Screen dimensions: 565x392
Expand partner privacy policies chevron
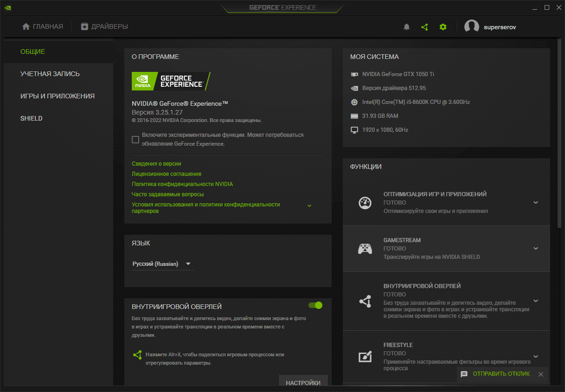point(309,206)
